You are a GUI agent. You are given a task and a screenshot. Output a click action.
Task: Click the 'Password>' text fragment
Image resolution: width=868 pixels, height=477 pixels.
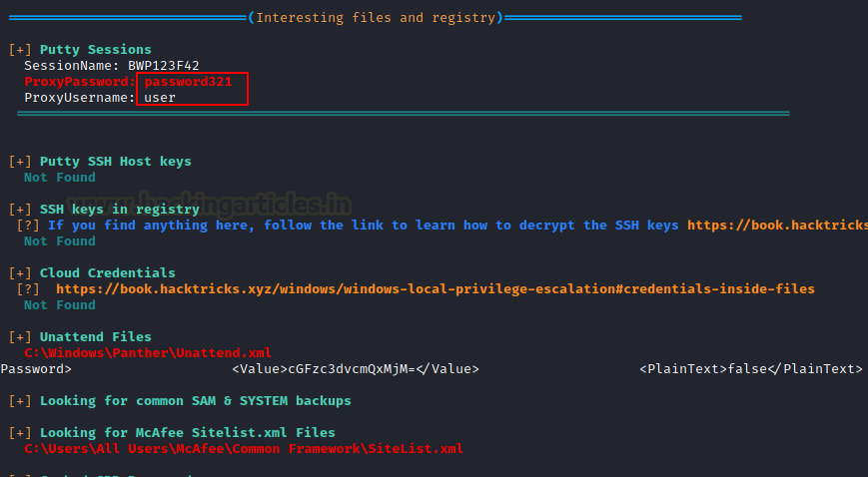[x=36, y=369]
